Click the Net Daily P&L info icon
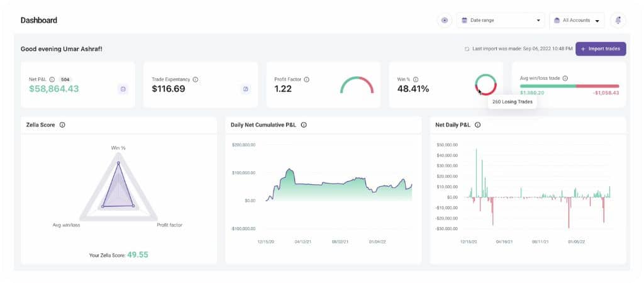Image resolution: width=644 pixels, height=283 pixels. click(477, 125)
